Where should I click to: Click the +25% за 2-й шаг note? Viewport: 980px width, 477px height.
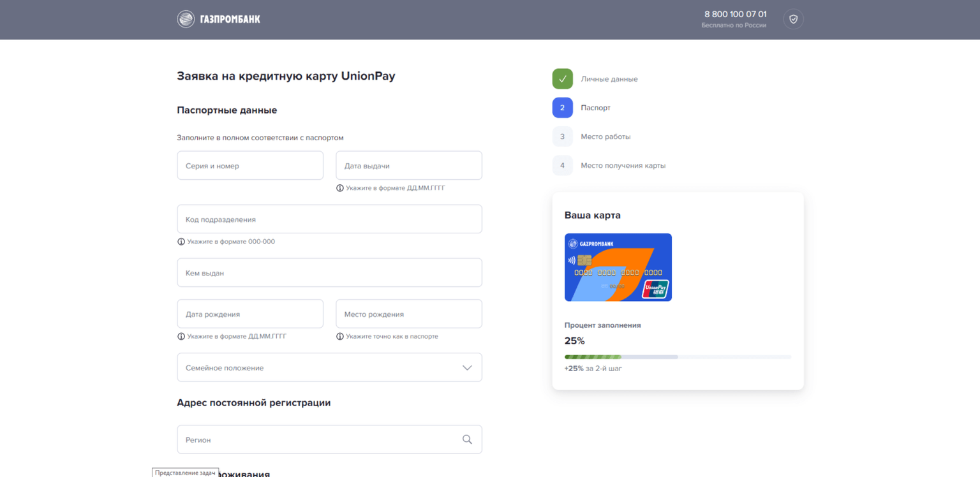point(593,369)
